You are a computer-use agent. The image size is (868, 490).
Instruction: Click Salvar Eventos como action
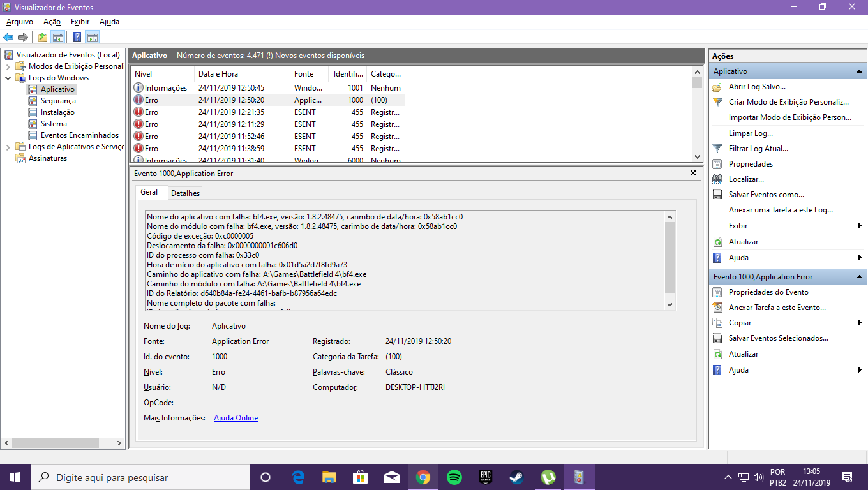pyautogui.click(x=767, y=195)
